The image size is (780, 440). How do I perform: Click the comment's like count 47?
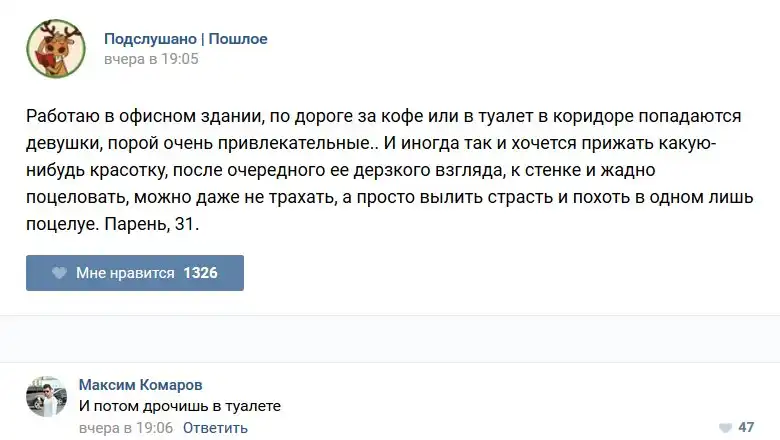(x=746, y=427)
